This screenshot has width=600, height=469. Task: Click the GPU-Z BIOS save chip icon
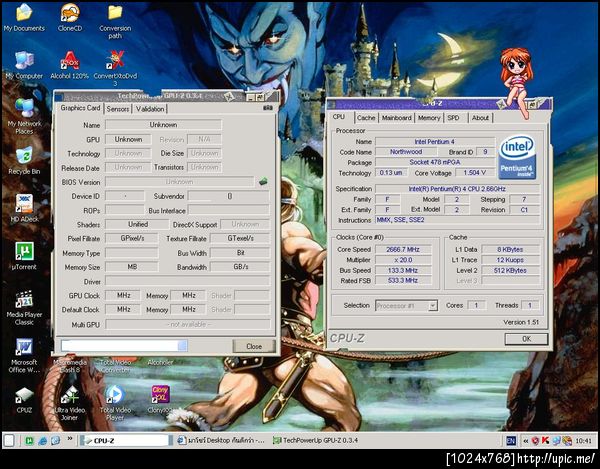pos(263,181)
